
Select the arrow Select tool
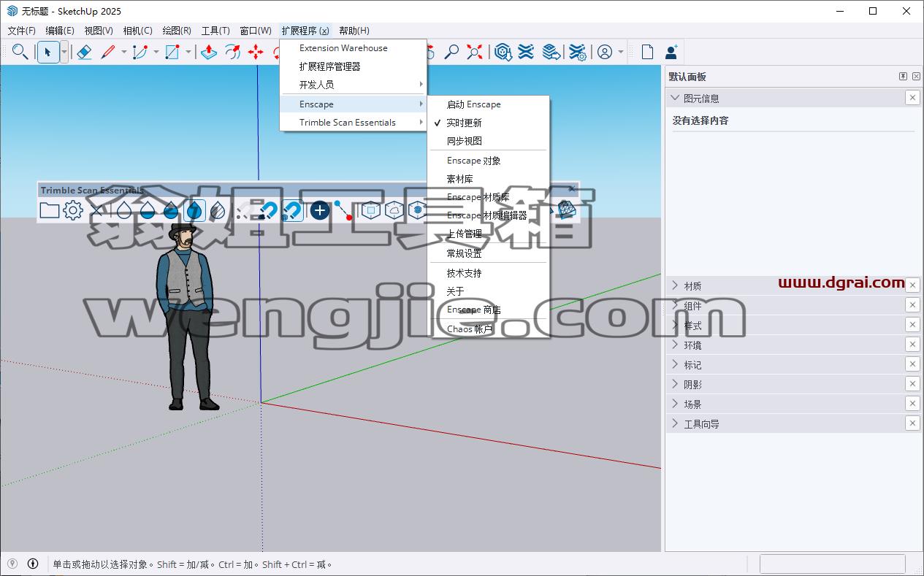click(x=47, y=52)
